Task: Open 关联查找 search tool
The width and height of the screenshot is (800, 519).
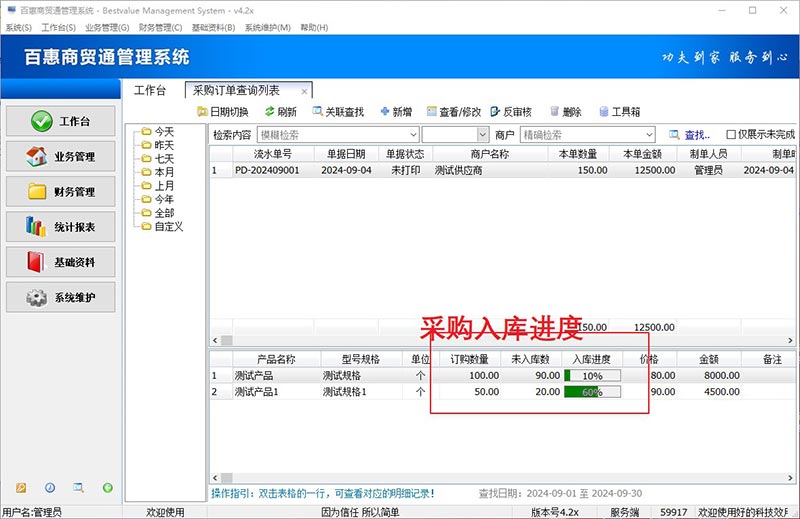Action: click(338, 112)
